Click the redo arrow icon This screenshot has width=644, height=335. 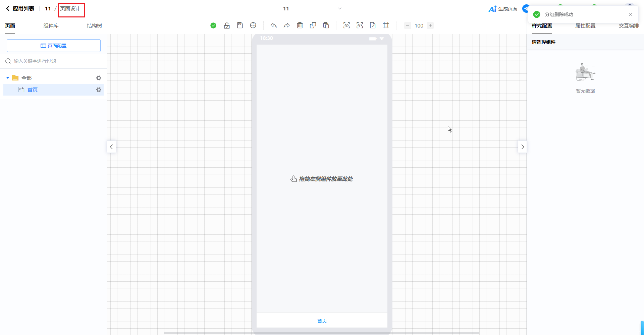pyautogui.click(x=287, y=25)
